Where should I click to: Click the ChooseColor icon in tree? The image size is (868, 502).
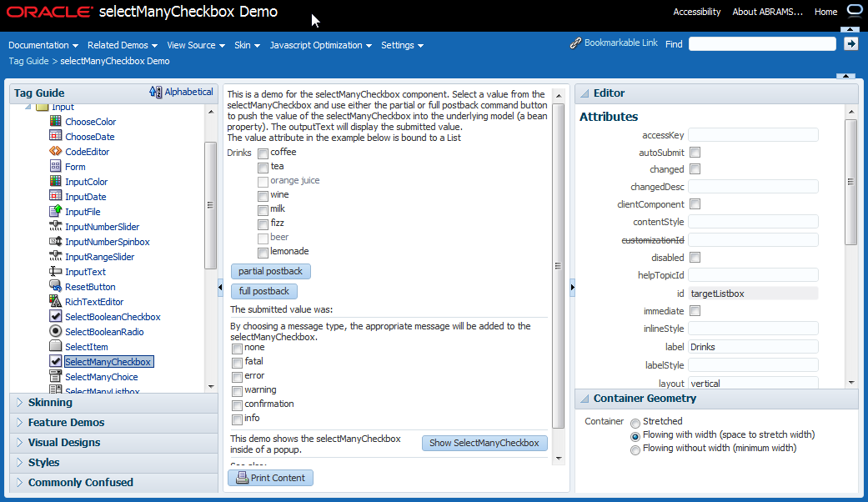(55, 121)
